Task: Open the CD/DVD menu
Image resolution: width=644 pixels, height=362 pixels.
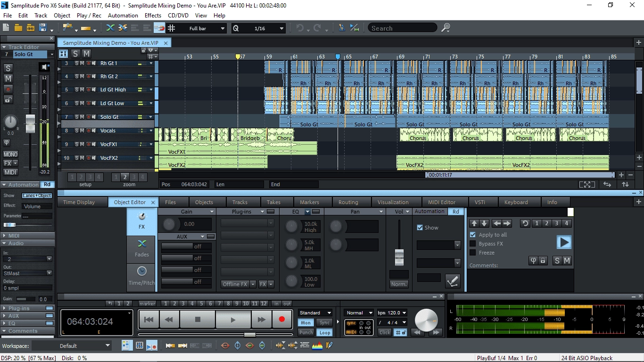Action: point(178,15)
